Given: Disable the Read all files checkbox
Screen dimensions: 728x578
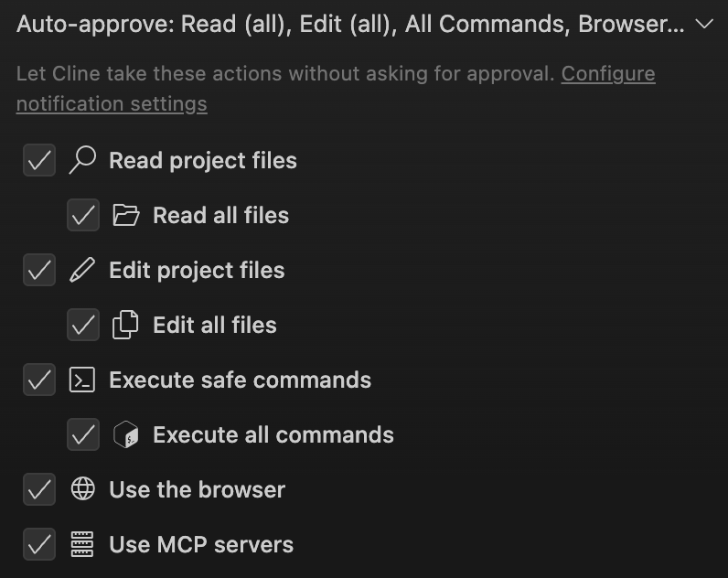Looking at the screenshot, I should point(83,216).
